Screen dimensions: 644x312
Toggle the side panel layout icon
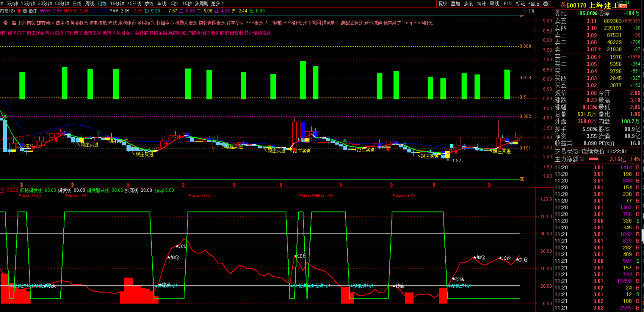click(532, 11)
